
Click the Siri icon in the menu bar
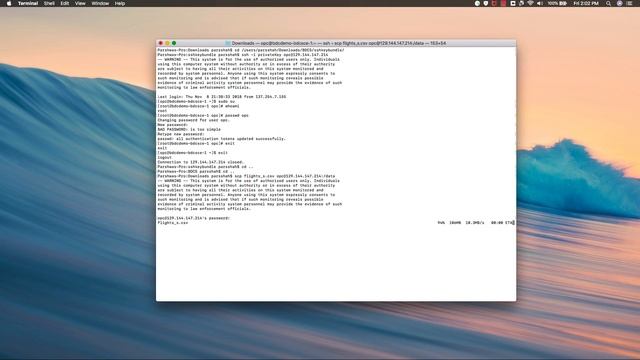tap(619, 3)
